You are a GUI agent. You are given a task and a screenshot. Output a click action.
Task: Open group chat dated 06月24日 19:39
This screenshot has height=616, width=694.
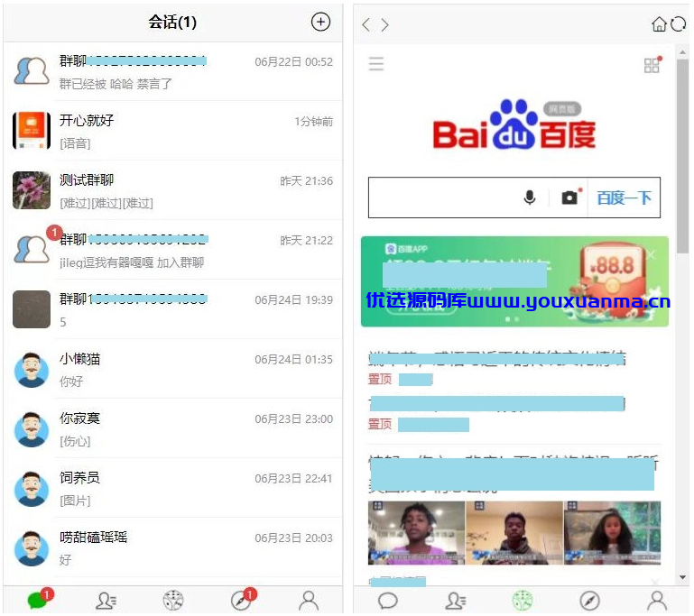click(x=173, y=309)
